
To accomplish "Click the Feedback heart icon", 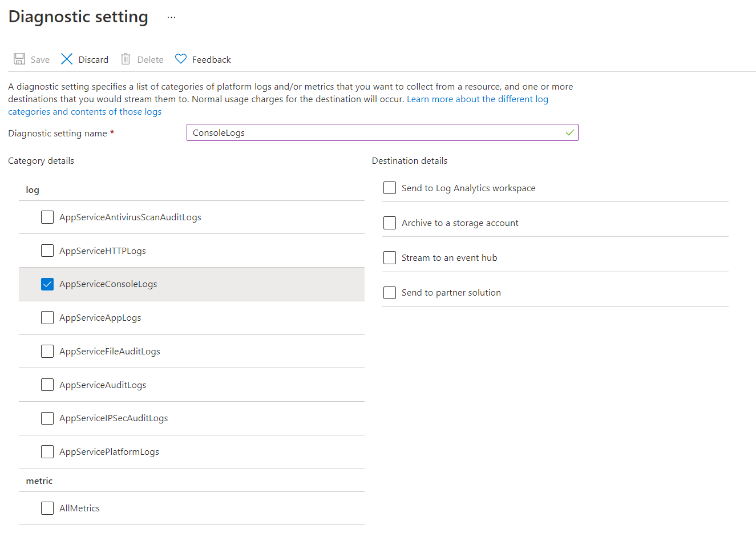I will (x=181, y=59).
